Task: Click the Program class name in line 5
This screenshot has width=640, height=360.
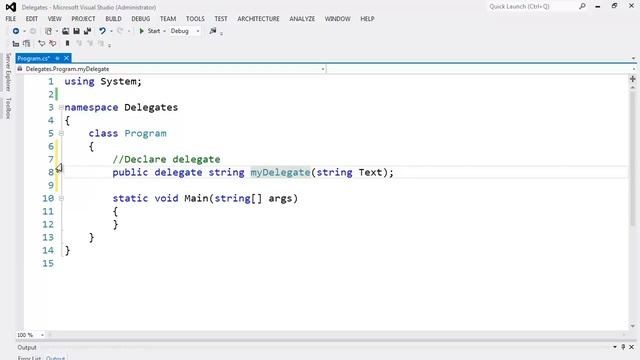Action: tap(145, 133)
